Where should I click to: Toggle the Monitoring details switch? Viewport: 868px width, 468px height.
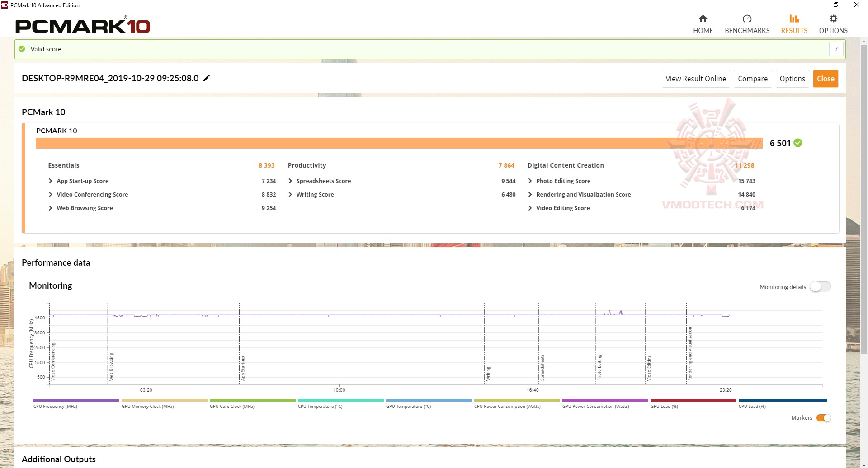coord(820,287)
